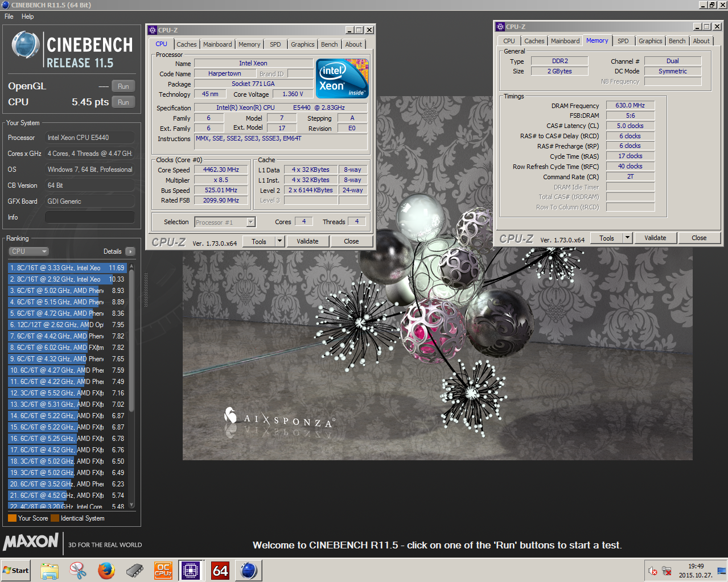Open the File menu

coord(9,16)
